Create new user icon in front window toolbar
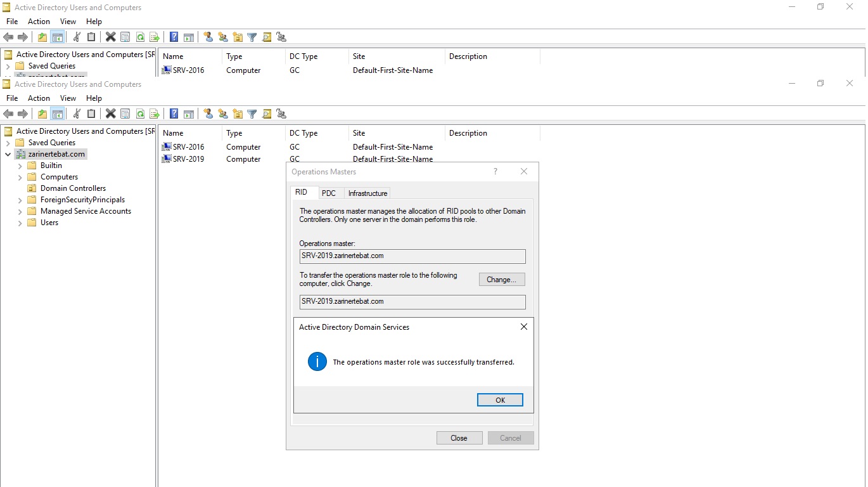This screenshot has height=487, width=868. point(208,114)
